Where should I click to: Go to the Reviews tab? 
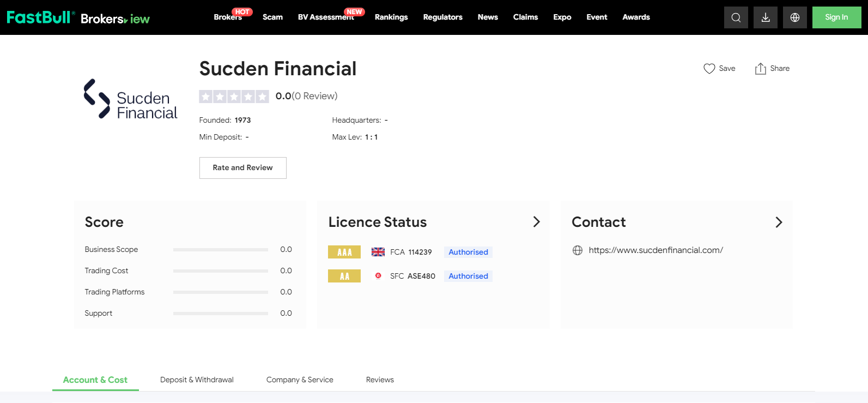380,380
